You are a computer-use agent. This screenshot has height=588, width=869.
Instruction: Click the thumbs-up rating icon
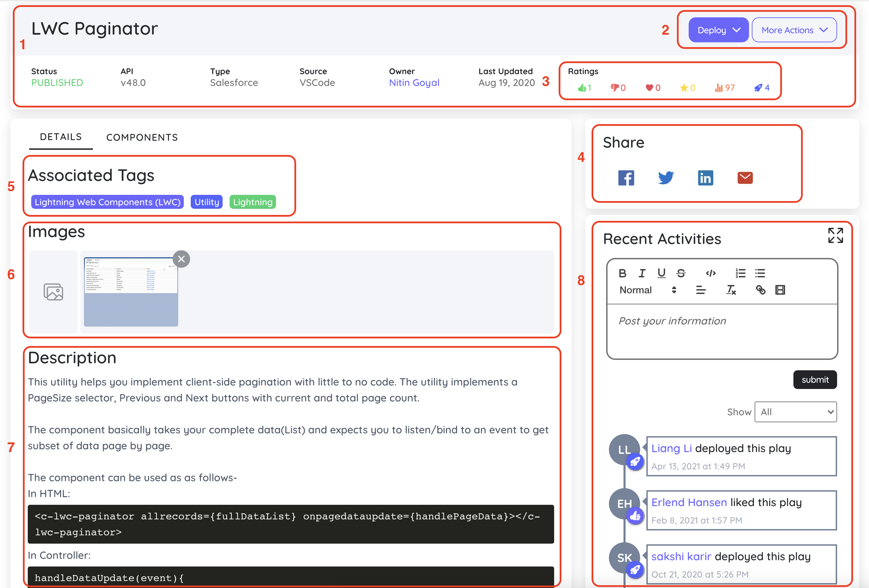582,88
